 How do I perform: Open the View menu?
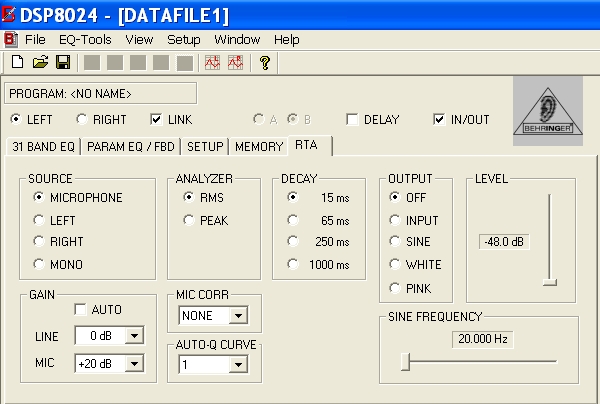[139, 39]
